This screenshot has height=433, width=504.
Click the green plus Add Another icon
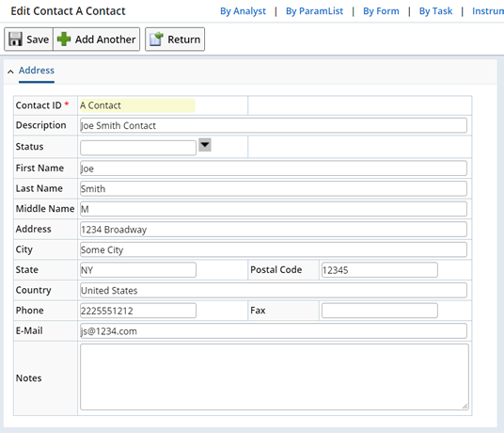click(64, 40)
